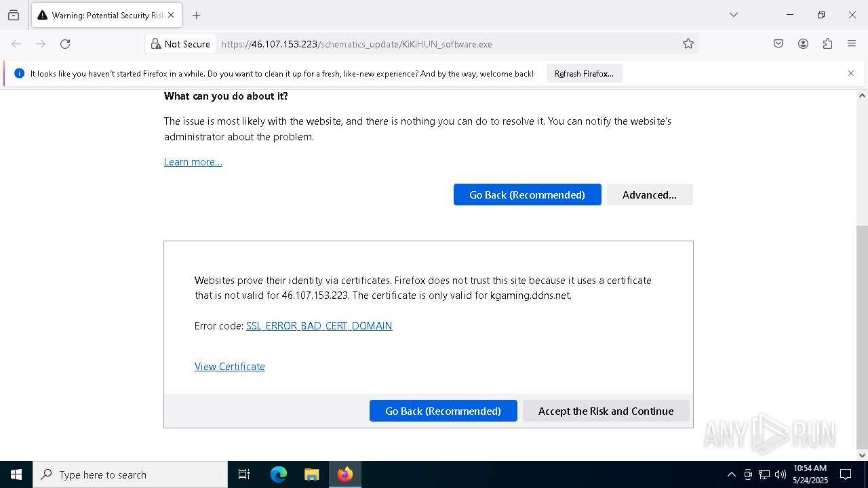Go forward one page arrow
This screenshot has height=488, width=868.
coord(41,44)
